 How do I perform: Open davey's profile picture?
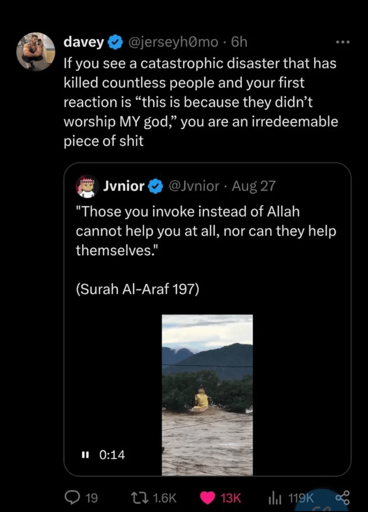[x=36, y=51]
